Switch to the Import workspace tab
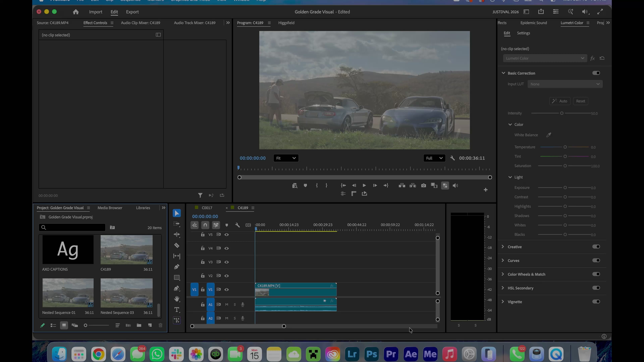 pyautogui.click(x=96, y=12)
